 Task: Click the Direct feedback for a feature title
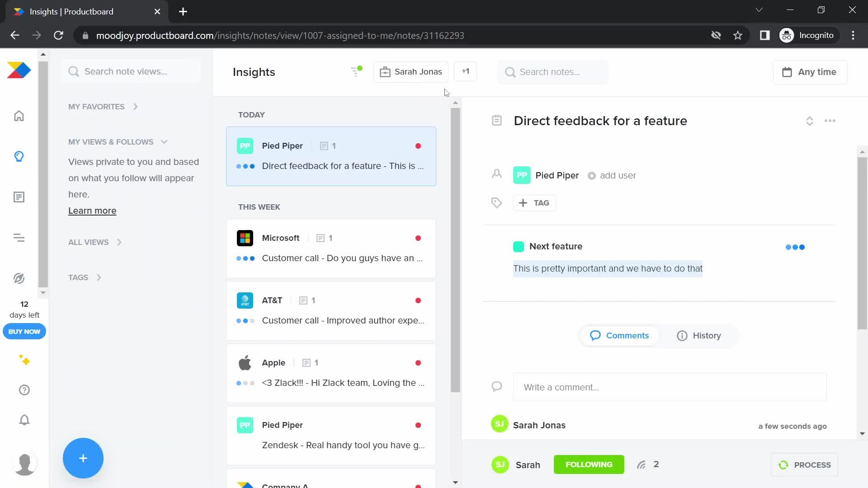tap(600, 121)
